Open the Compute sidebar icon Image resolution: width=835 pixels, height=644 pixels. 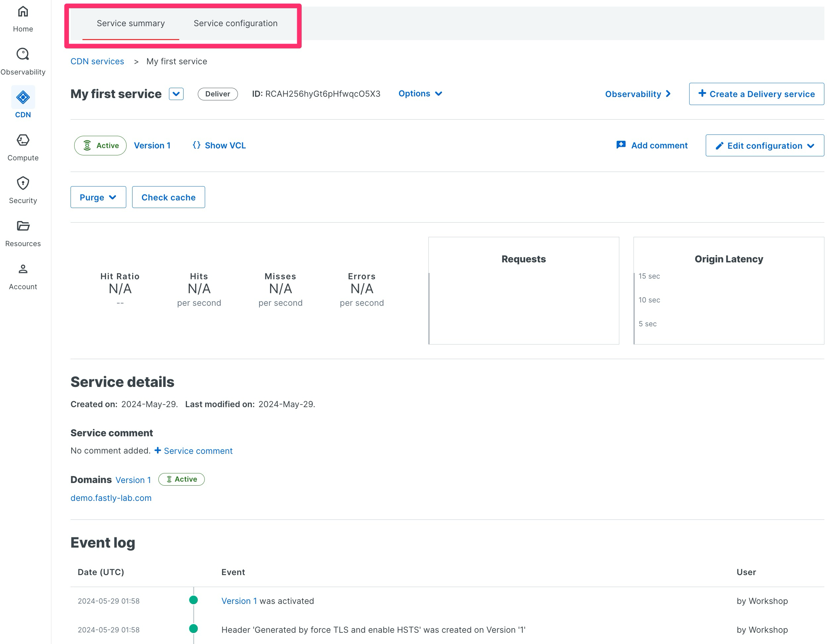23,140
